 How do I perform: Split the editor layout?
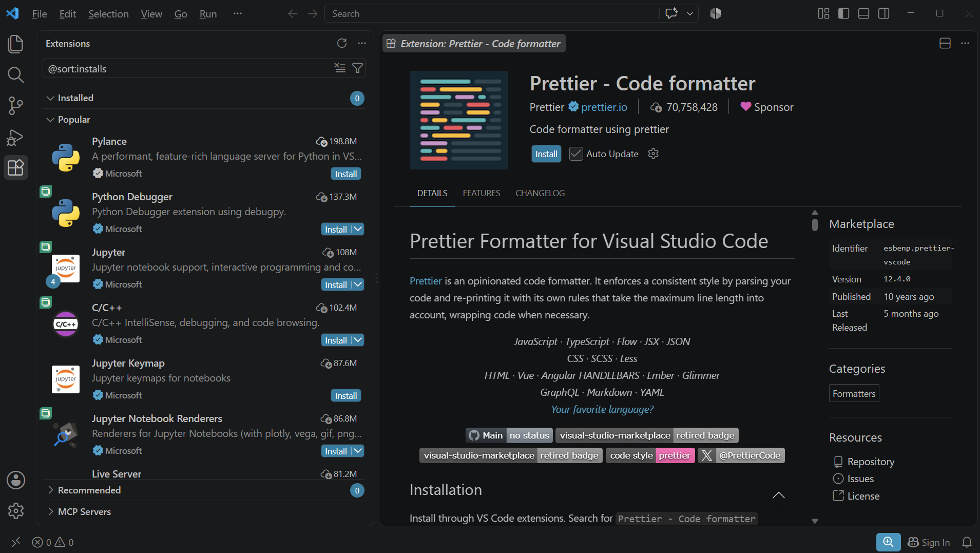click(945, 43)
